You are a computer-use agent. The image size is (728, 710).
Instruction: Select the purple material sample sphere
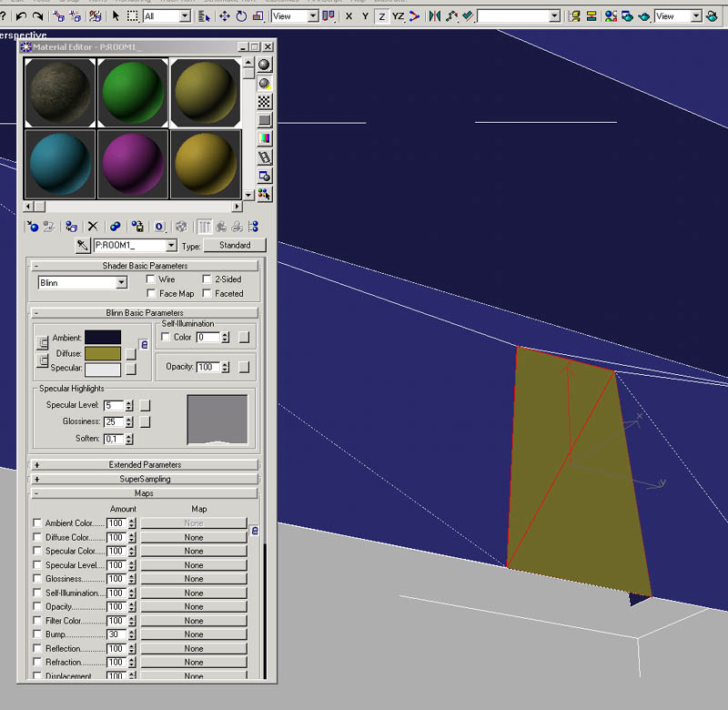(132, 164)
